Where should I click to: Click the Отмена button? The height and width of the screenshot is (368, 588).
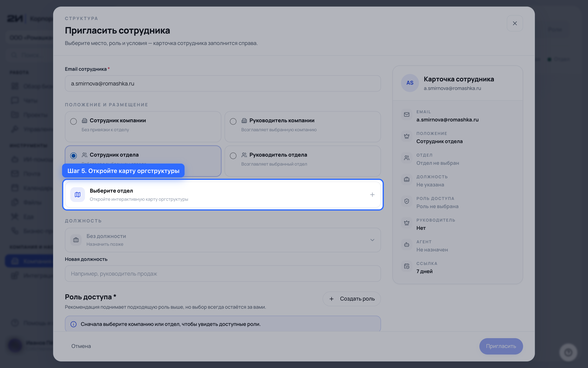click(x=81, y=346)
